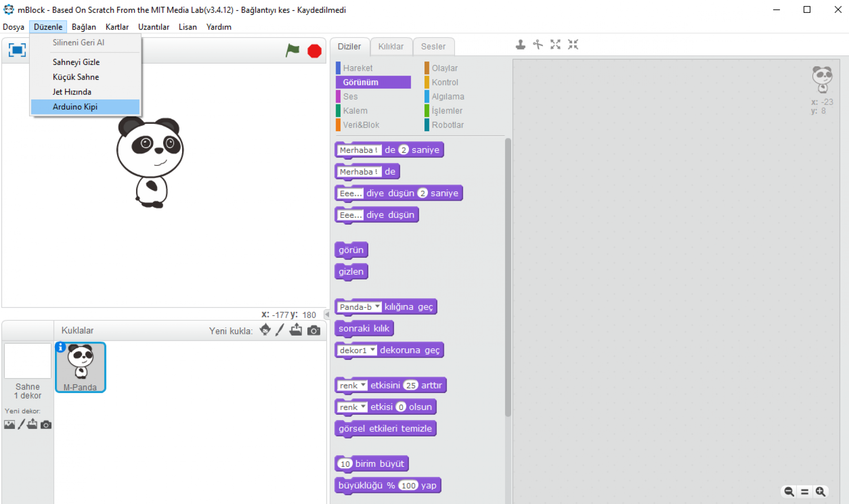This screenshot has width=849, height=504.
Task: Click the görün block
Action: [351, 250]
